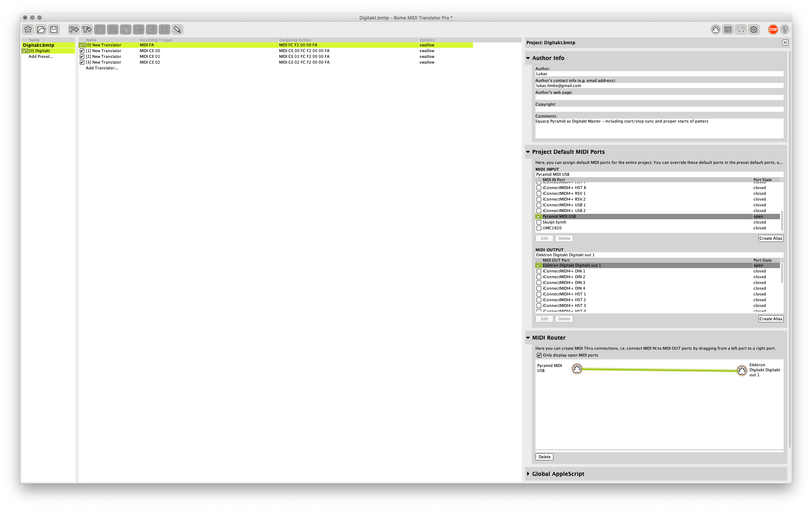Click Edit button under MIDI OUTPUT list

coord(544,319)
